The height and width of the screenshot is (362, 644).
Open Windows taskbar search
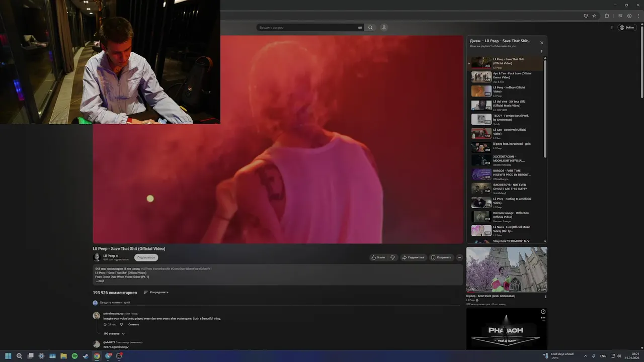coord(19,356)
